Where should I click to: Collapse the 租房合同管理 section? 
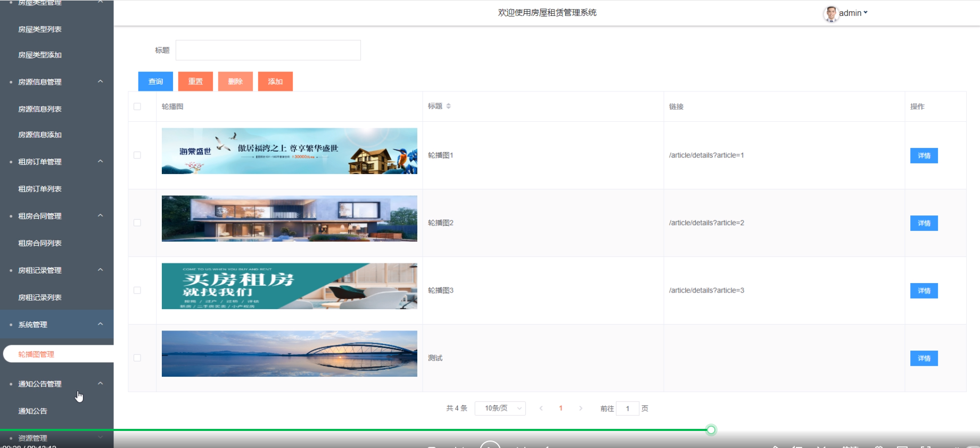click(56, 216)
